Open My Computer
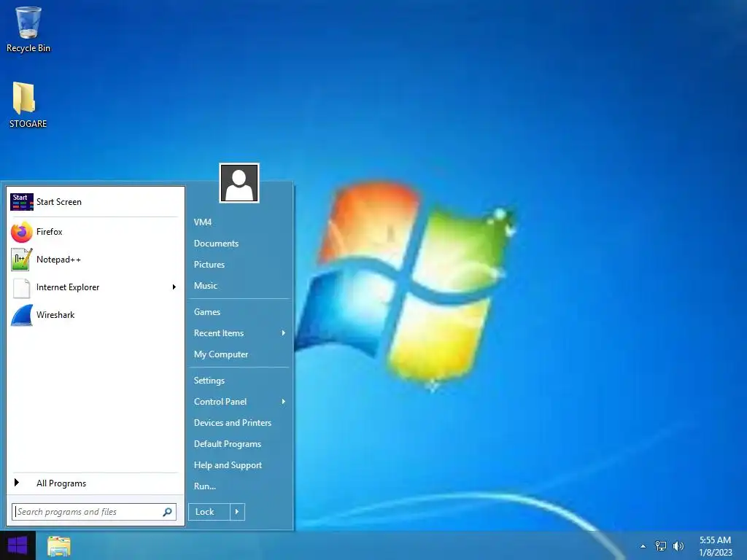The width and height of the screenshot is (747, 560). coord(221,354)
